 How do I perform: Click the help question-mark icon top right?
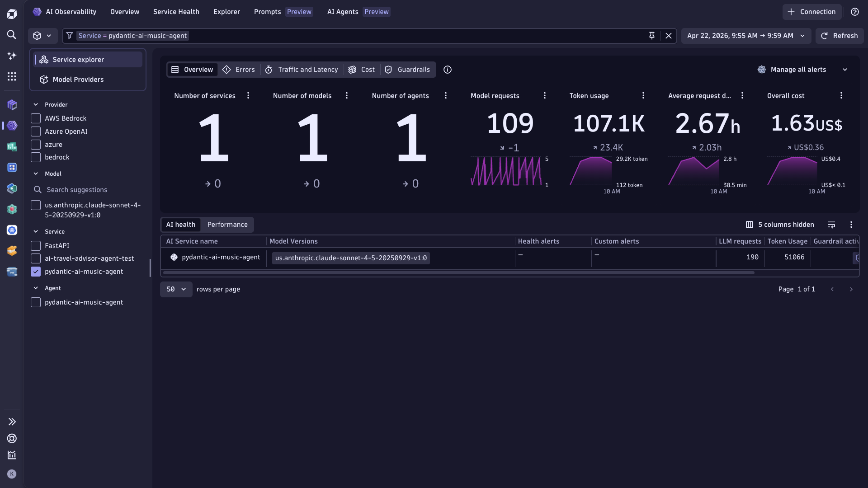click(x=855, y=12)
